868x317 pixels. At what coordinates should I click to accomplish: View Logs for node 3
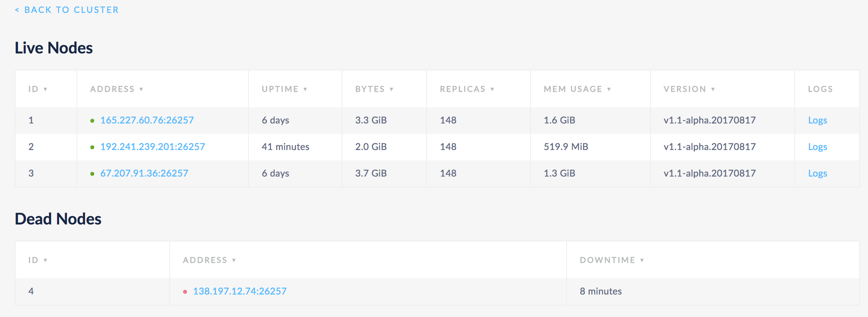pos(817,173)
